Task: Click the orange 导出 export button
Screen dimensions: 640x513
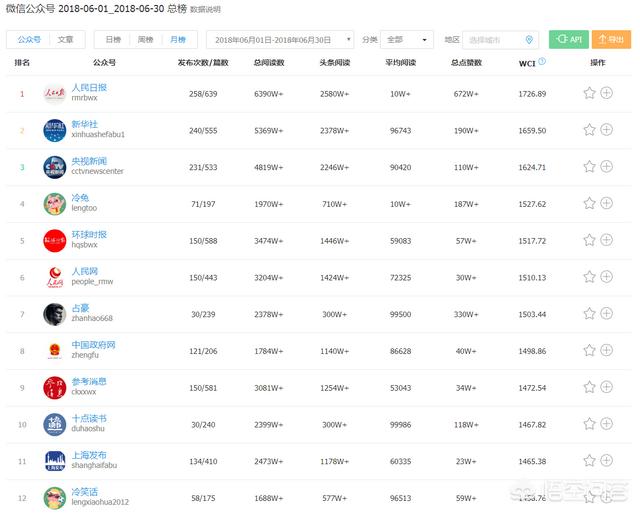Action: [x=611, y=40]
